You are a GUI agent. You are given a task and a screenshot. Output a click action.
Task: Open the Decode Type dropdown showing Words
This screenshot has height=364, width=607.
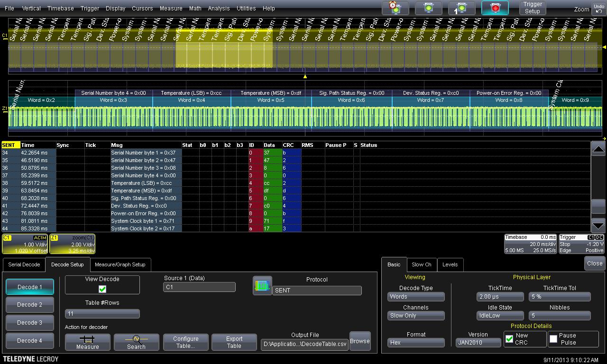coord(416,297)
